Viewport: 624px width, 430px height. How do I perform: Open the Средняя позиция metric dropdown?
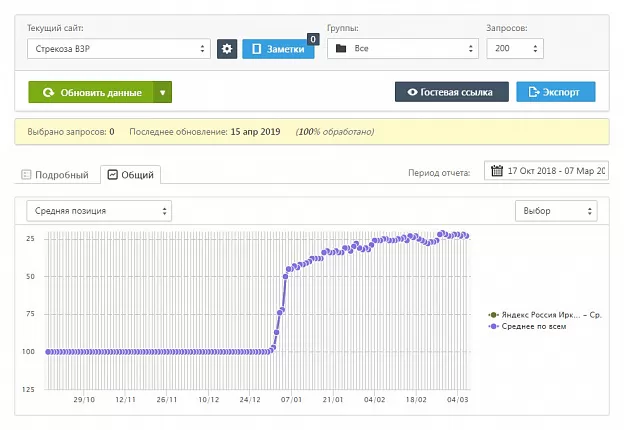coord(99,211)
